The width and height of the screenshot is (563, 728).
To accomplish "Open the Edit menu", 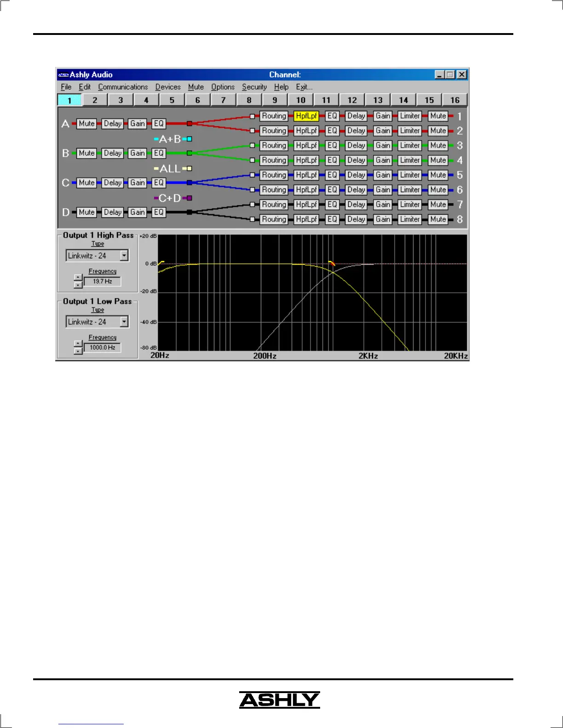I will 85,87.
